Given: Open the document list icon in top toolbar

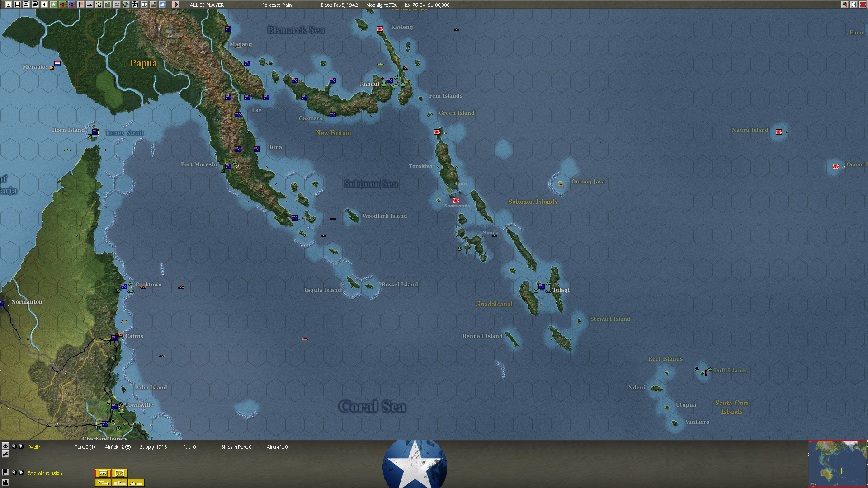Looking at the screenshot, I should tap(18, 5).
